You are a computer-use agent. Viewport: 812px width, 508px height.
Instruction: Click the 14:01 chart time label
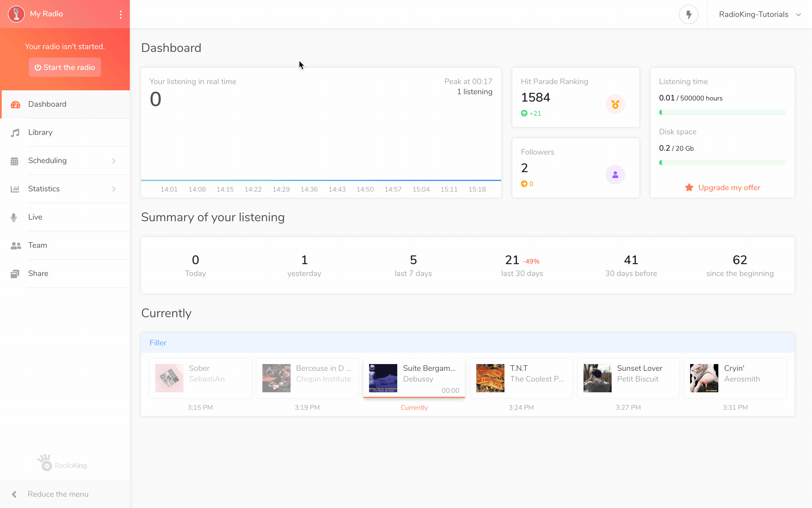coord(169,189)
